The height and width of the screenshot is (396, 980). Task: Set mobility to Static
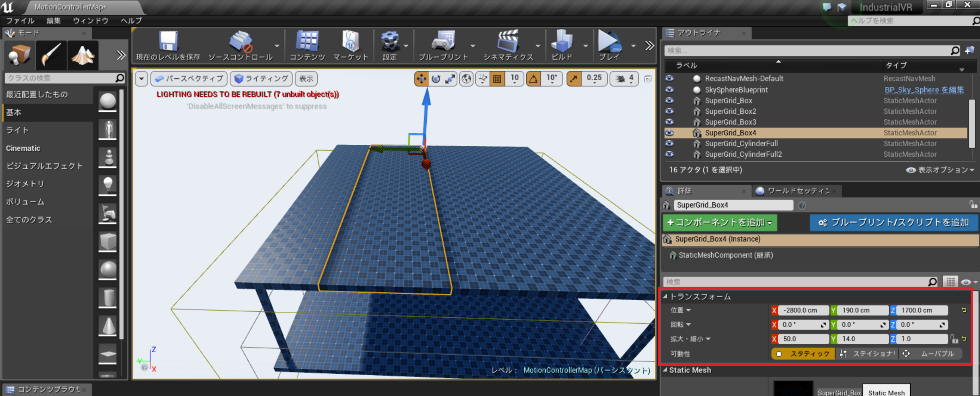[x=803, y=353]
